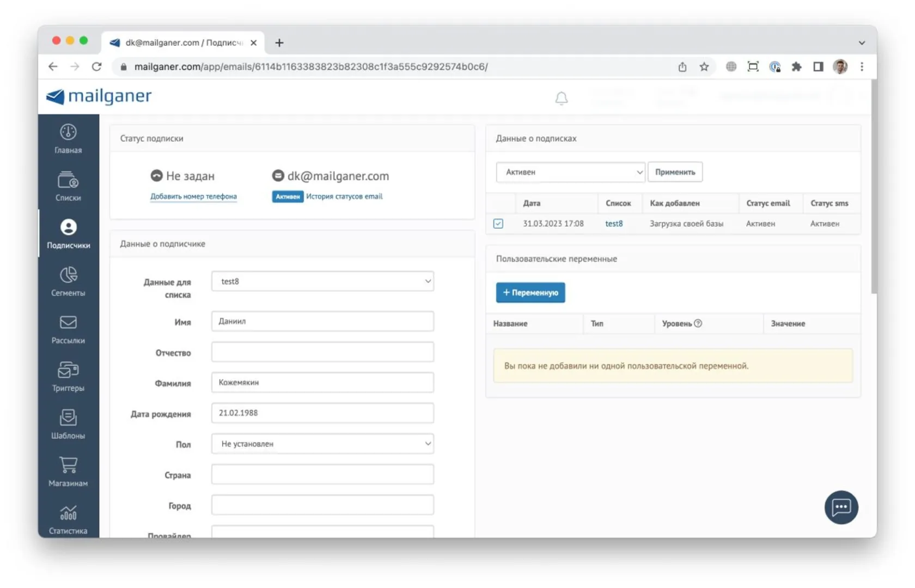This screenshot has width=915, height=588.
Task: Expand the Пол gender dropdown
Action: click(x=322, y=444)
